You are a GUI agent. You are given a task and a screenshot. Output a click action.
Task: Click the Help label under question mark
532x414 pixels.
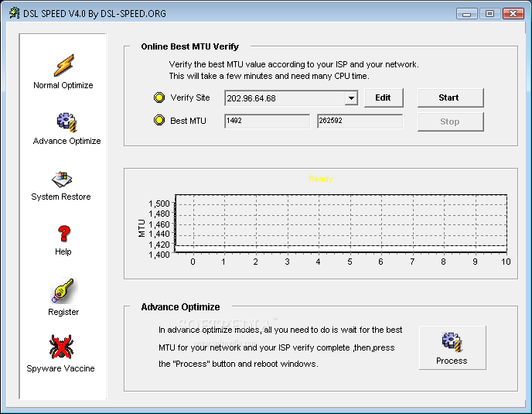63,251
